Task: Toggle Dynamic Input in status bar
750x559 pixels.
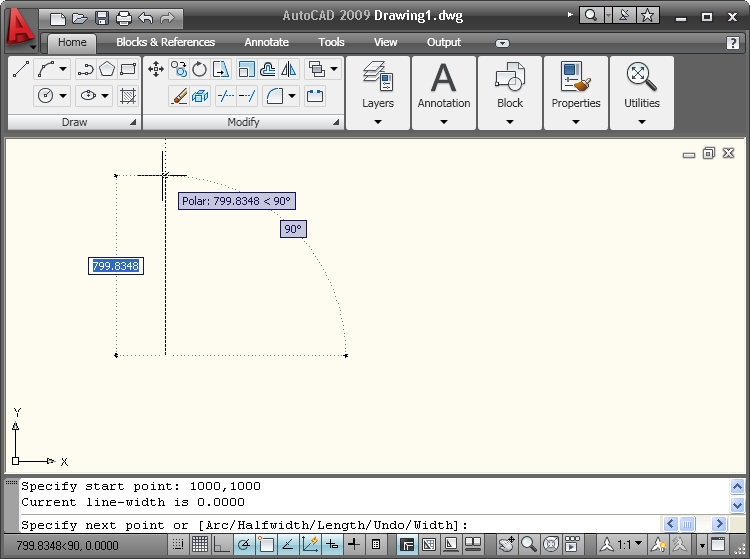Action: (x=332, y=544)
